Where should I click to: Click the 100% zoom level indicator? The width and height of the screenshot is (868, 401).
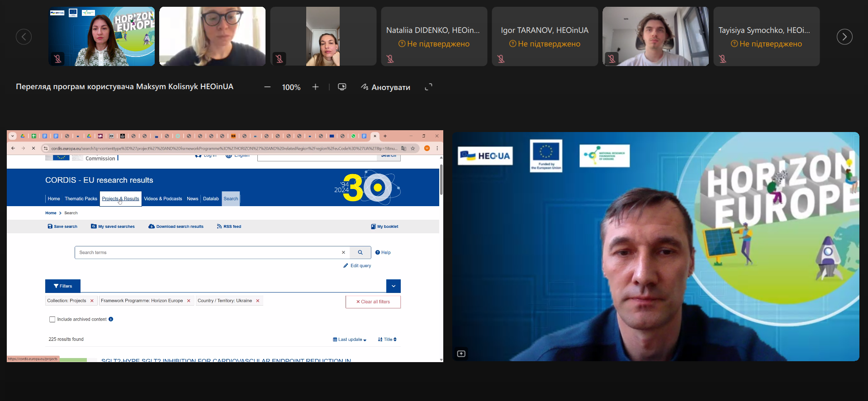tap(291, 87)
